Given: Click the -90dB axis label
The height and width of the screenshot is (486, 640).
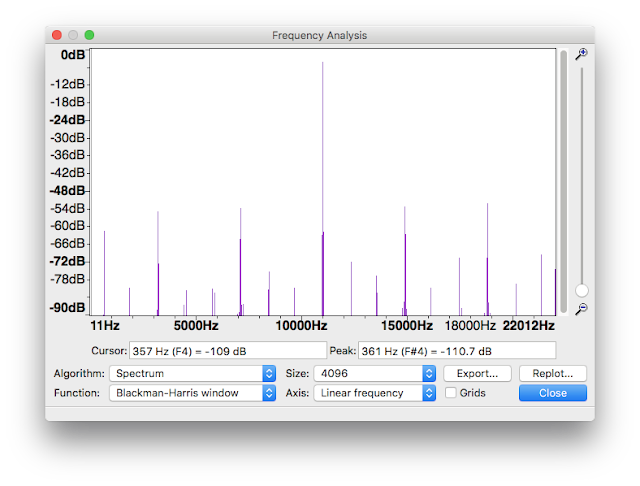Looking at the screenshot, I should click(67, 307).
